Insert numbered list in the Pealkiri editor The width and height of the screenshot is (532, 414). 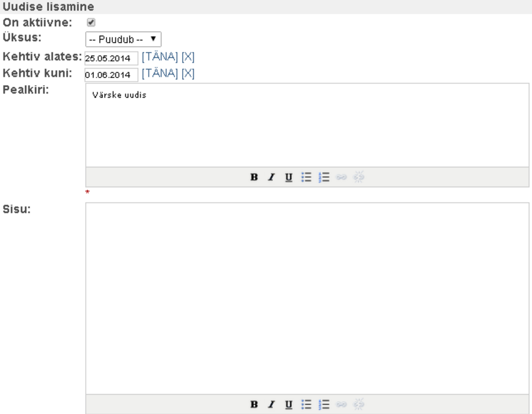(324, 177)
